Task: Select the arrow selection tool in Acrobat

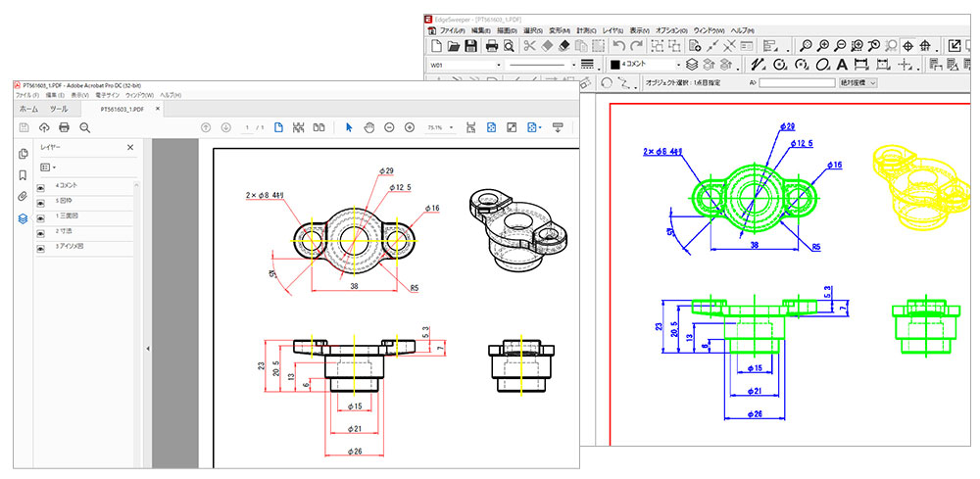Action: click(x=348, y=127)
